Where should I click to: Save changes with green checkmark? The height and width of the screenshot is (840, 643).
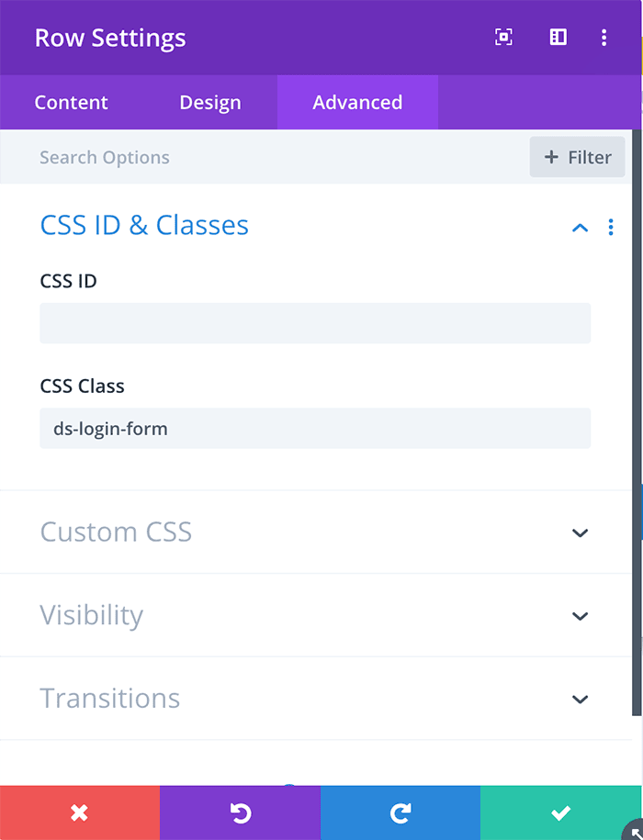click(561, 812)
